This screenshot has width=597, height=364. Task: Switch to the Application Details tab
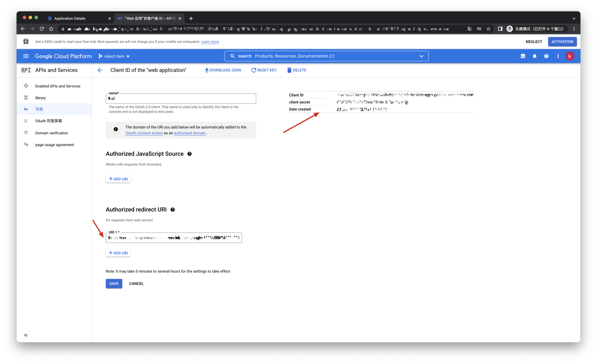pos(70,19)
